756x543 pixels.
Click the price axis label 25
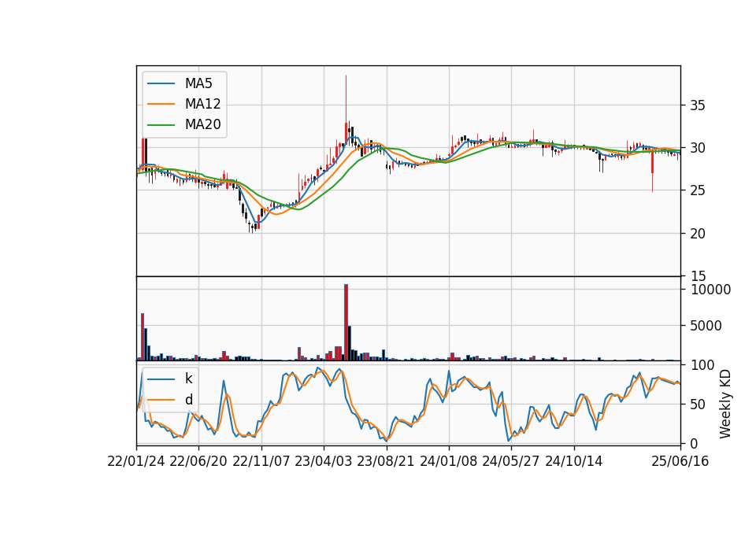point(697,190)
